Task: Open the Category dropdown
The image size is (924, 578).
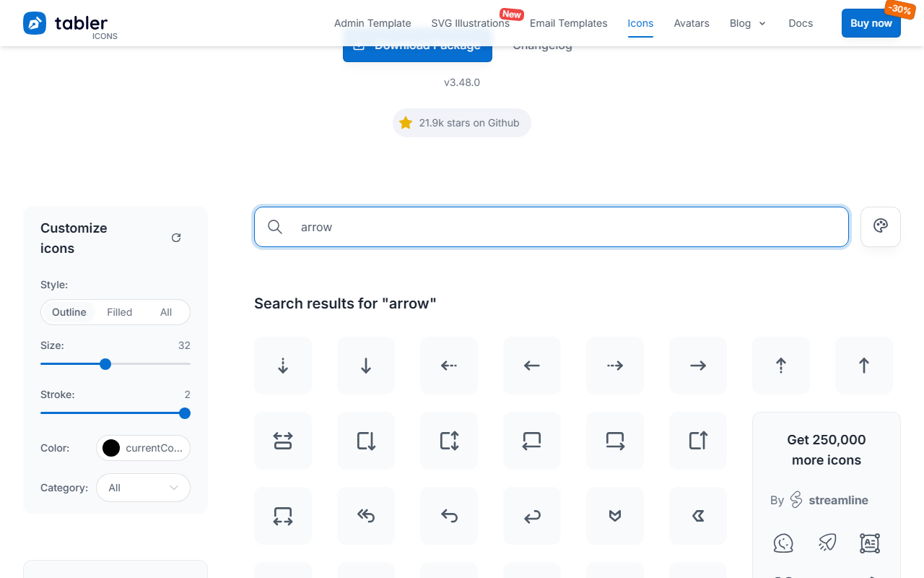Action: [143, 488]
